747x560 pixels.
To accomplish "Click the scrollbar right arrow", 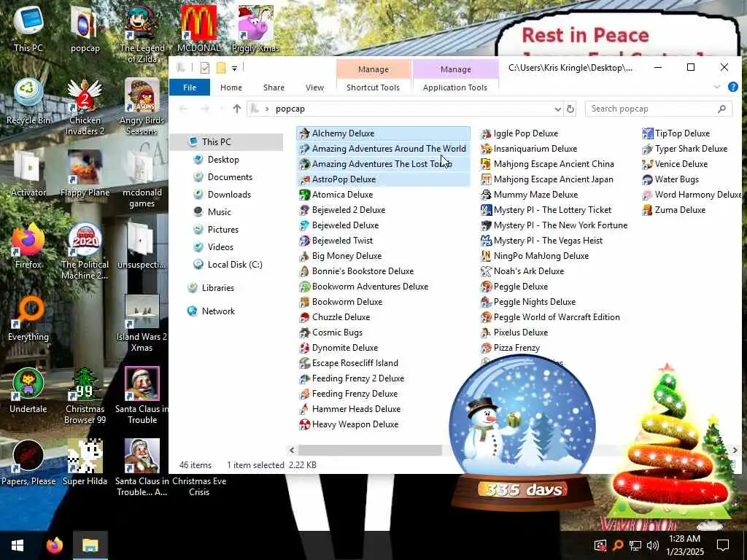I will pos(735,450).
